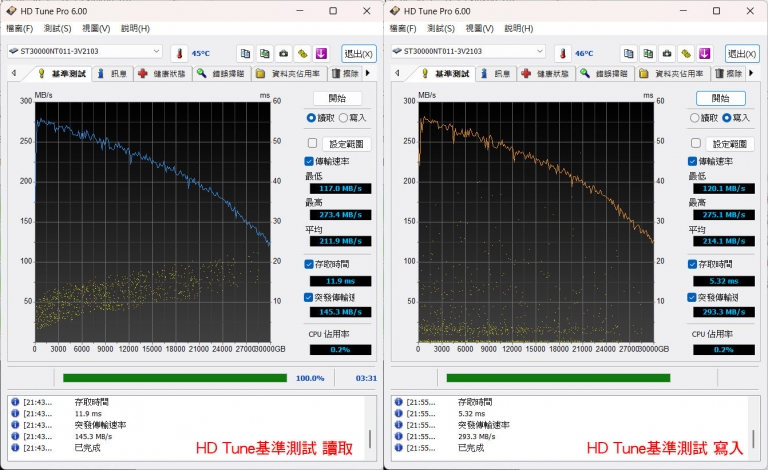Toggle 突發傳輸 checkbox in left window
The image size is (768, 470).
[309, 297]
